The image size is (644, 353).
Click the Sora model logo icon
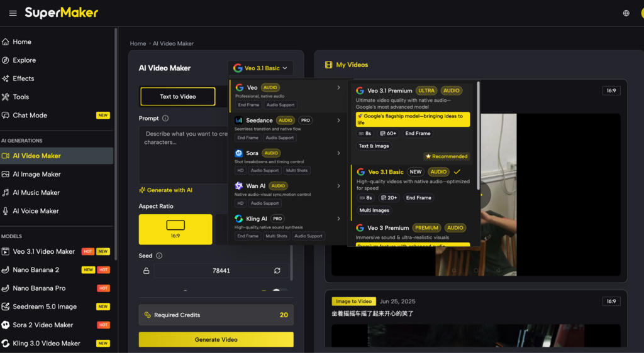tap(238, 153)
